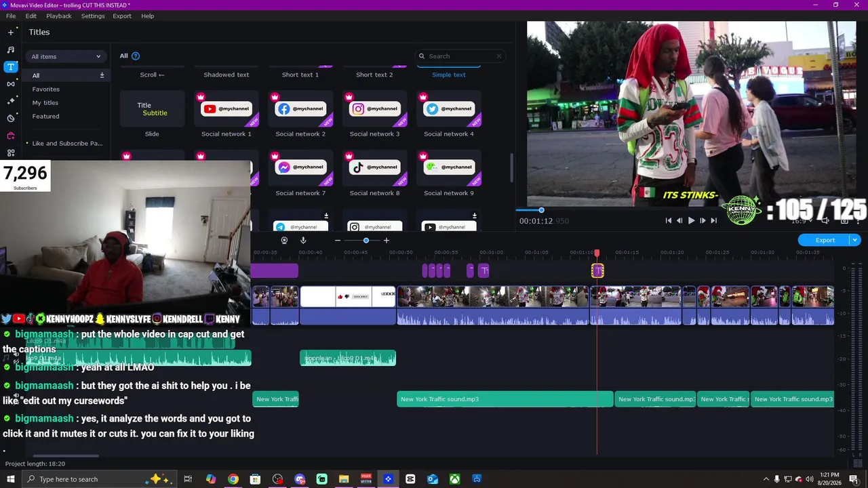Step back one frame in preview
Viewport: 868px width, 488px height.
tap(679, 220)
